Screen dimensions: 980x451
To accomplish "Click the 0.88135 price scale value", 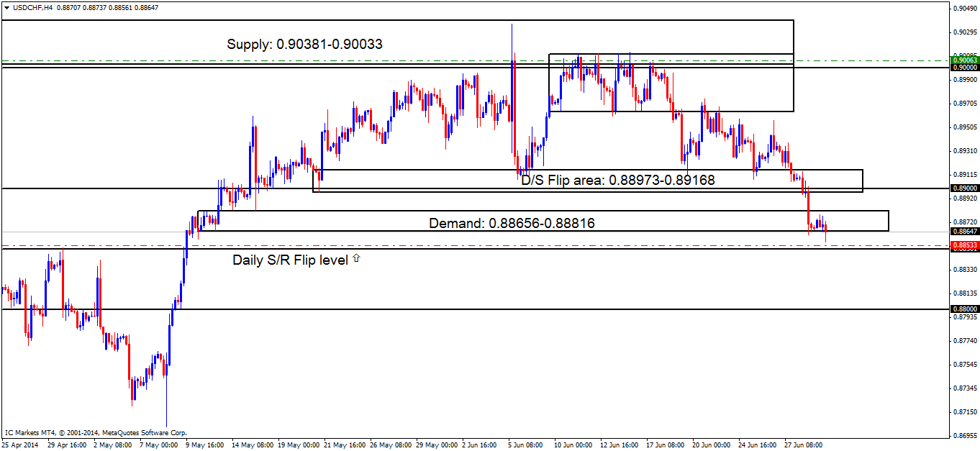I will [965, 293].
